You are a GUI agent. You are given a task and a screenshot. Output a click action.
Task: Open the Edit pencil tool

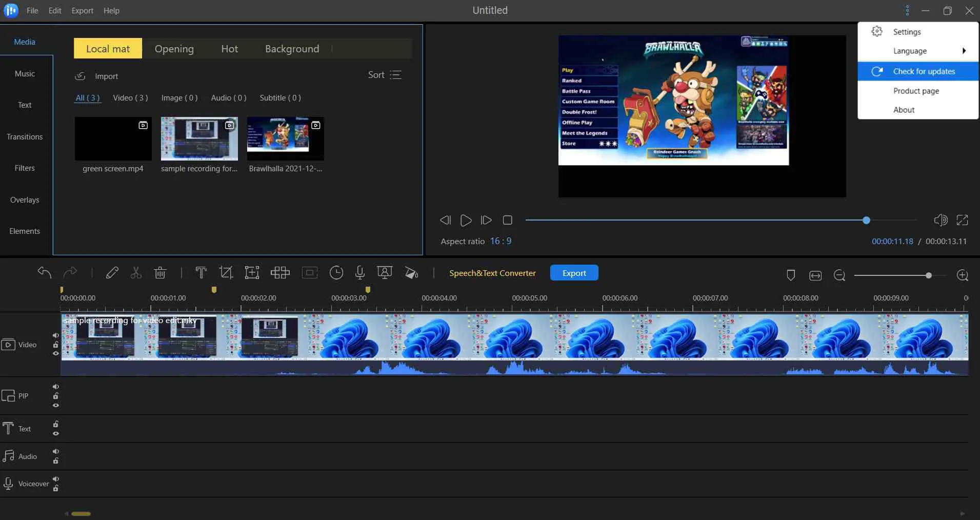[112, 272]
